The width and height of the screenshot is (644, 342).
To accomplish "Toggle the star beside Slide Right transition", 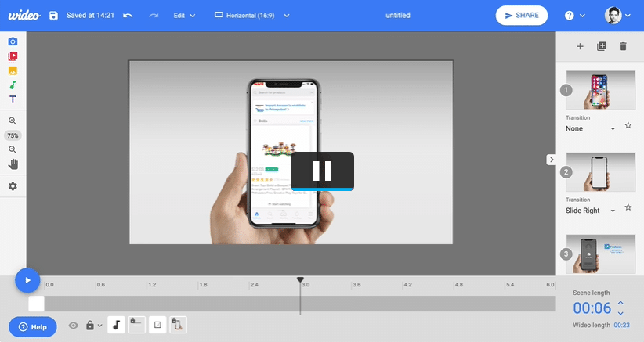I will [x=628, y=208].
